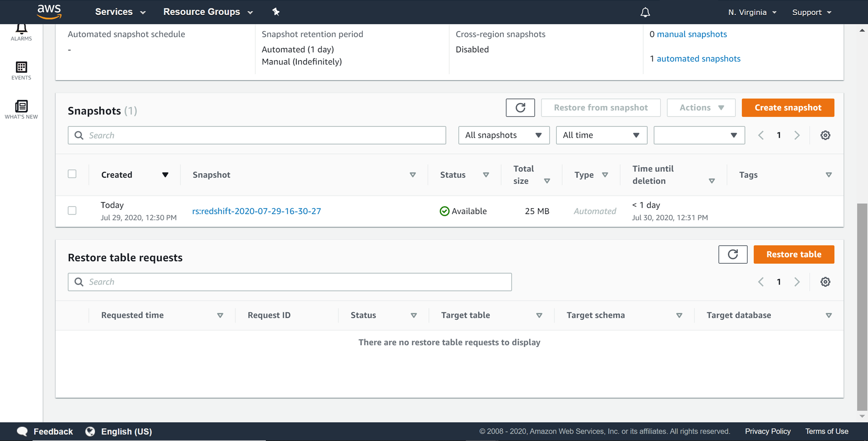868x441 pixels.
Task: Refresh the Restore table requests list
Action: coord(733,254)
